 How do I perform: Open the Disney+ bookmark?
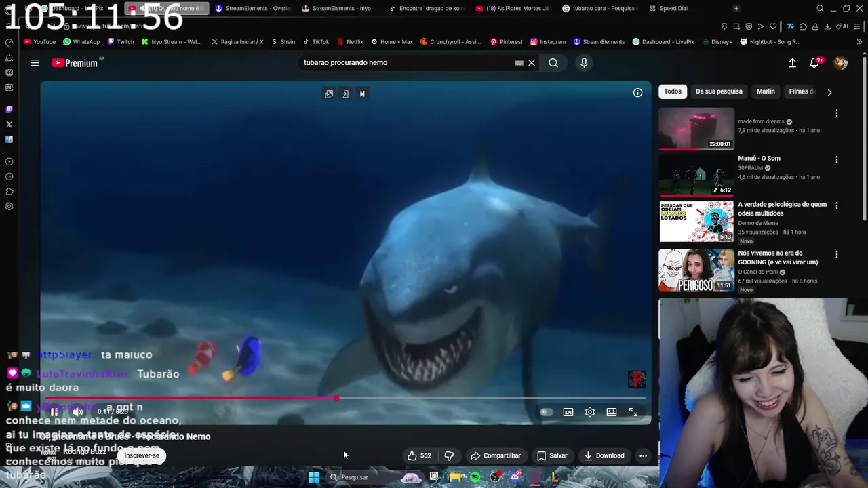pos(716,42)
